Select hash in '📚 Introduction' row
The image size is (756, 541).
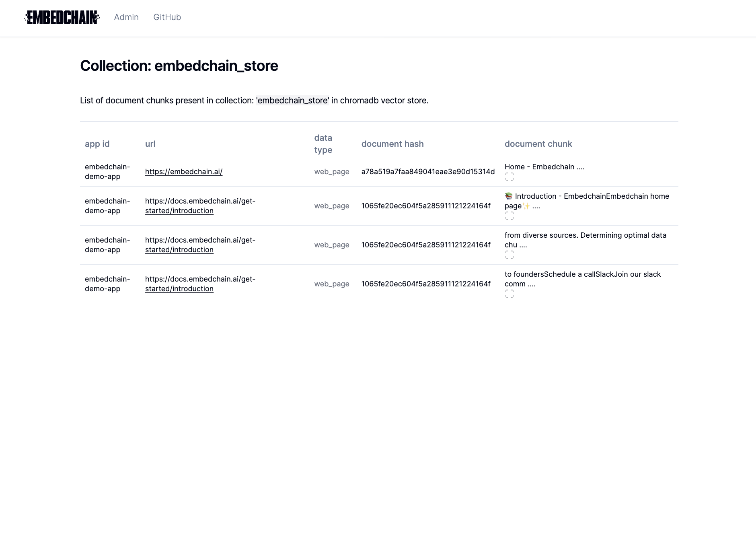click(x=426, y=206)
